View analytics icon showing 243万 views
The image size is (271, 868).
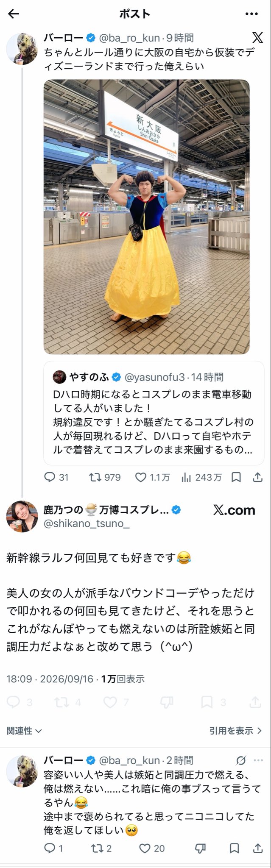201,477
